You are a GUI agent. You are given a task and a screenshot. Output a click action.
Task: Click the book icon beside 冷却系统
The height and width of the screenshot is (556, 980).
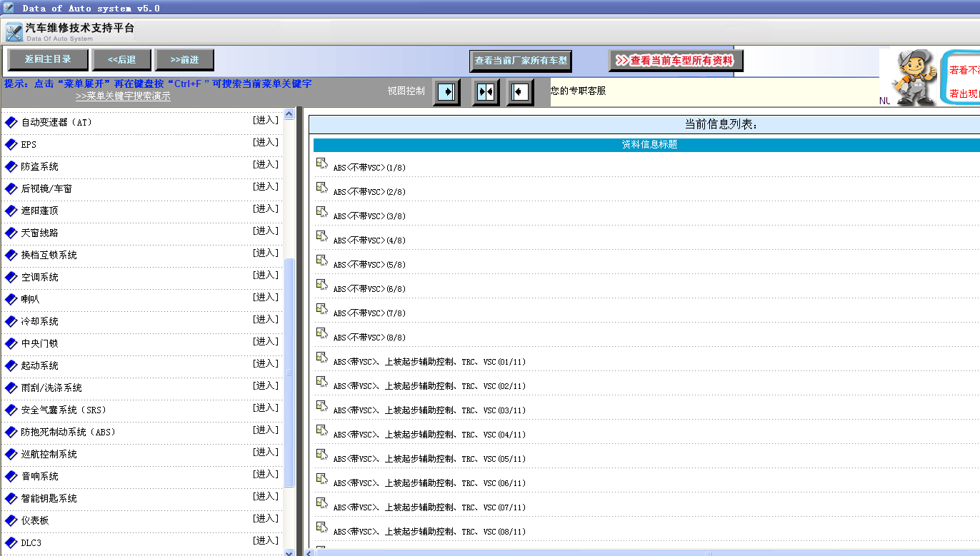(x=11, y=321)
